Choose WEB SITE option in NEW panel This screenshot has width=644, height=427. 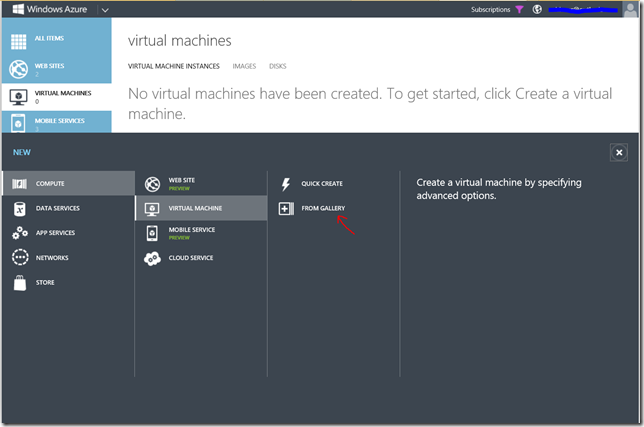(x=182, y=180)
